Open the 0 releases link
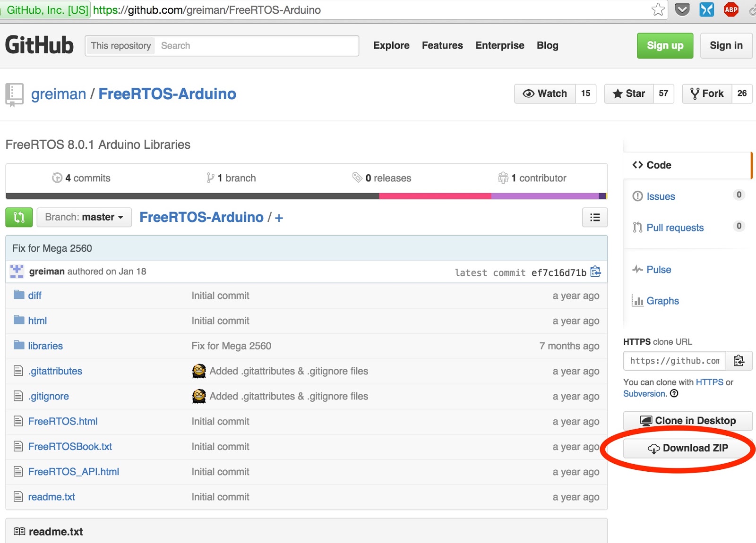756x543 pixels. 382,178
